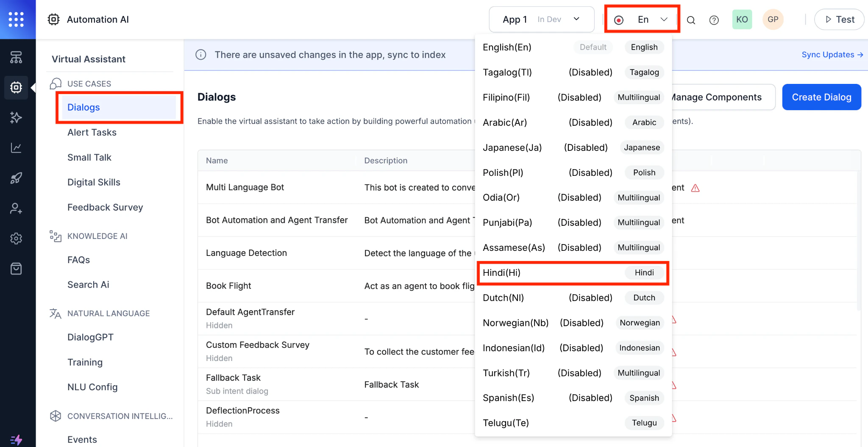The height and width of the screenshot is (447, 868).
Task: Select the analytics chart icon
Action: click(16, 148)
